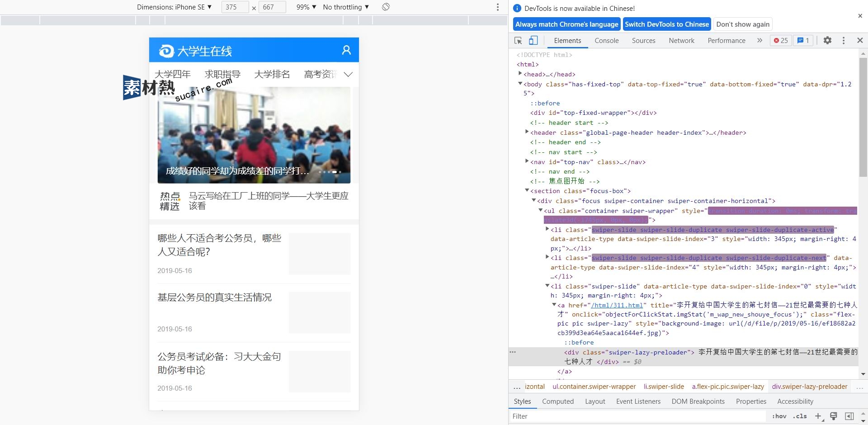Select the div top-fixed-wrapper DOM line

[x=593, y=113]
